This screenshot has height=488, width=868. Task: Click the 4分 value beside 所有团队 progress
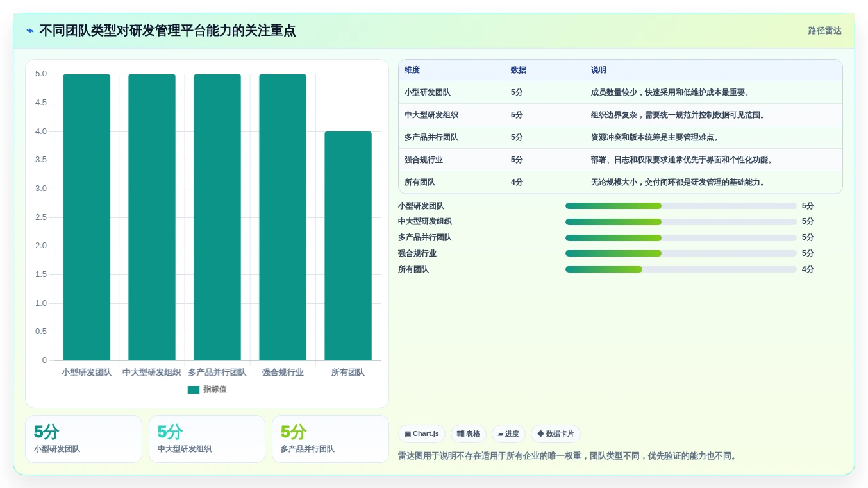tap(808, 269)
